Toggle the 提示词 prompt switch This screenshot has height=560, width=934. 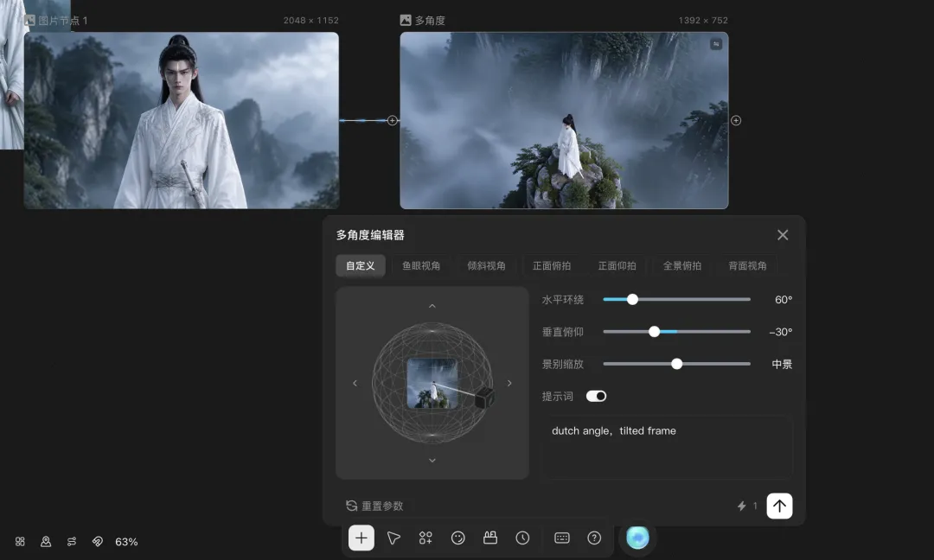click(596, 397)
